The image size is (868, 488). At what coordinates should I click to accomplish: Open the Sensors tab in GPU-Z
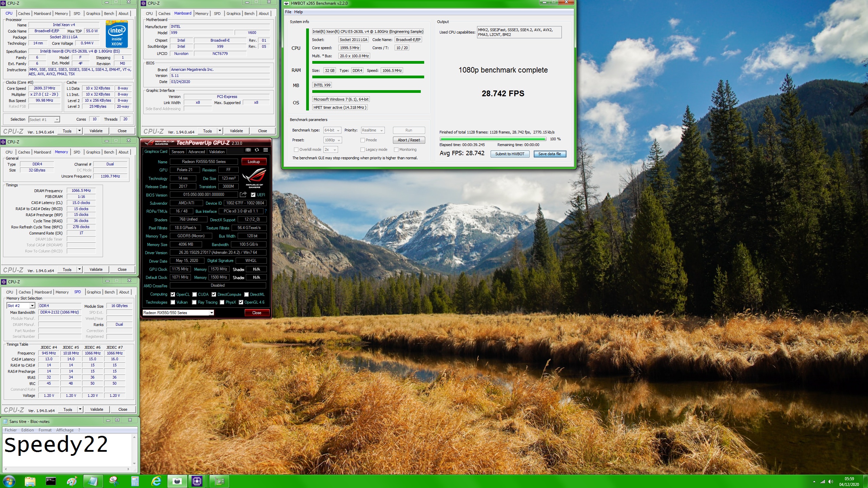point(178,152)
